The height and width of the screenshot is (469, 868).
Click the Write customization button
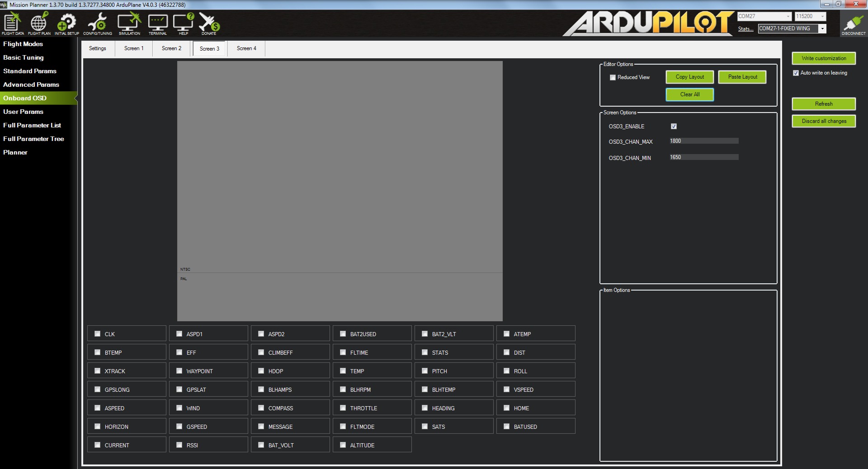coord(823,58)
